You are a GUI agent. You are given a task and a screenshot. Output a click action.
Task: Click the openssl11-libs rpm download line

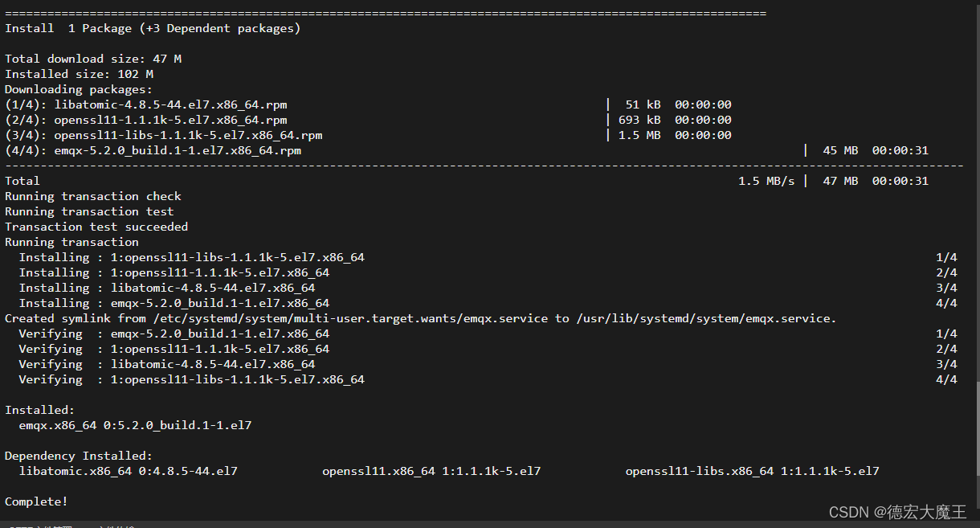(x=368, y=135)
